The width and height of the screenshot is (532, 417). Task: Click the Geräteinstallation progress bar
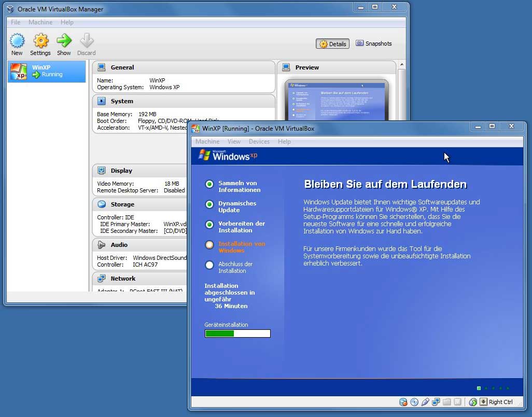[237, 333]
